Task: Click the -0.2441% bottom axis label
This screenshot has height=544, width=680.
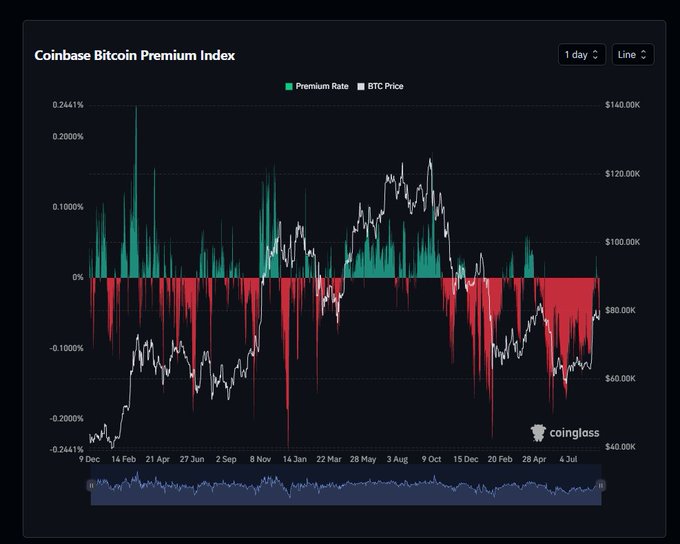Action: point(66,449)
